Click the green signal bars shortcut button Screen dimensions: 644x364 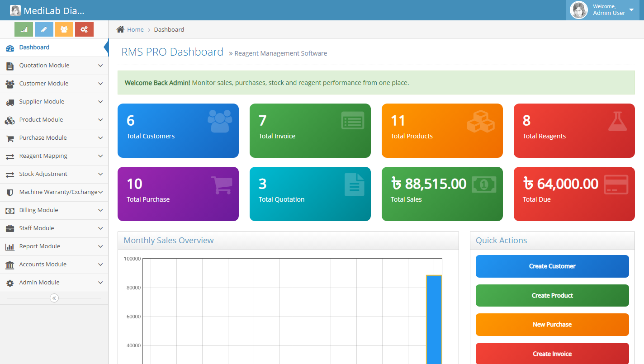coord(24,29)
